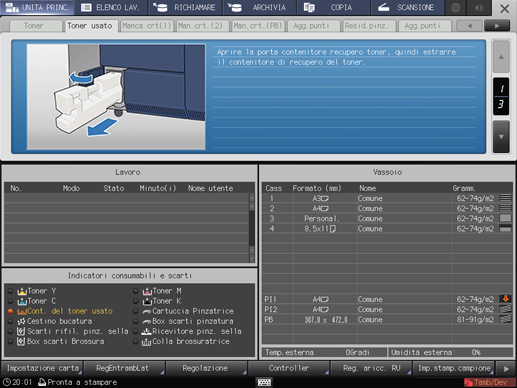Click the orange toner usato status light
Image resolution: width=517 pixels, height=388 pixels.
pos(10,311)
